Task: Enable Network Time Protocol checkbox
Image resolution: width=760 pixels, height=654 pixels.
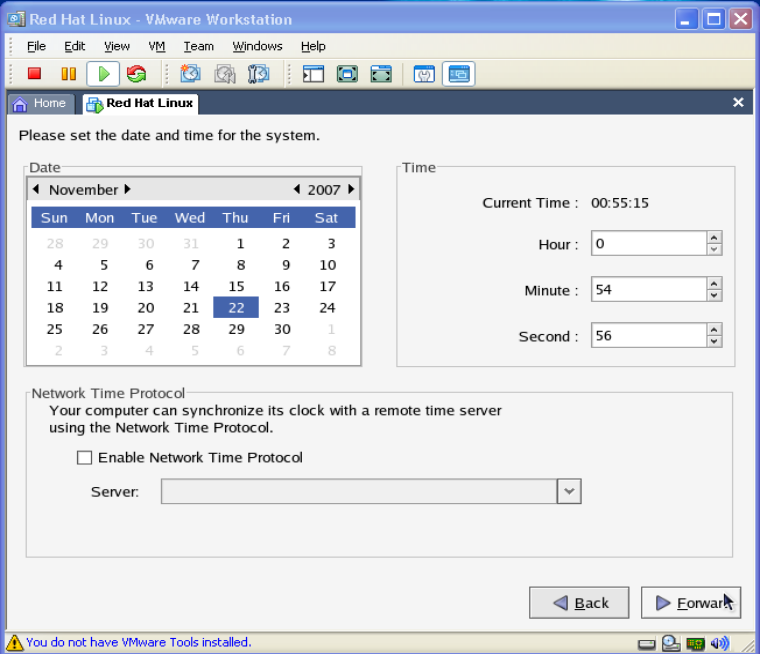Action: point(84,458)
